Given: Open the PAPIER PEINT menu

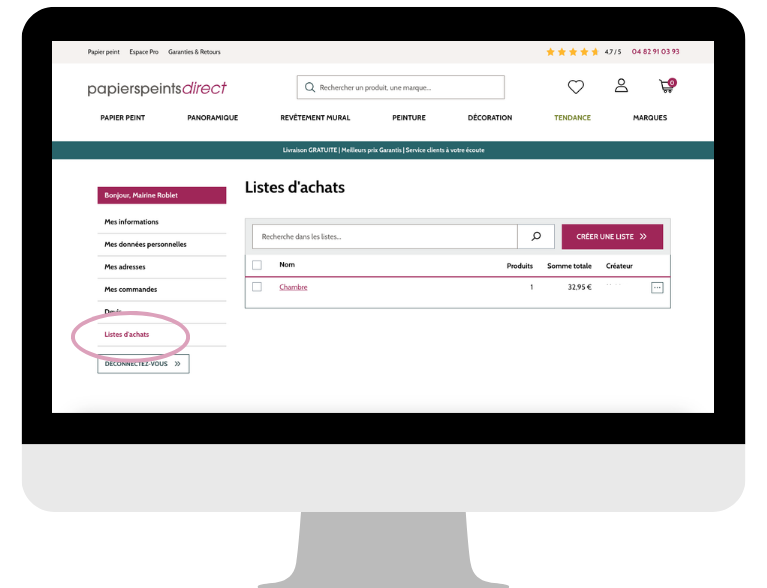Looking at the screenshot, I should [x=122, y=118].
